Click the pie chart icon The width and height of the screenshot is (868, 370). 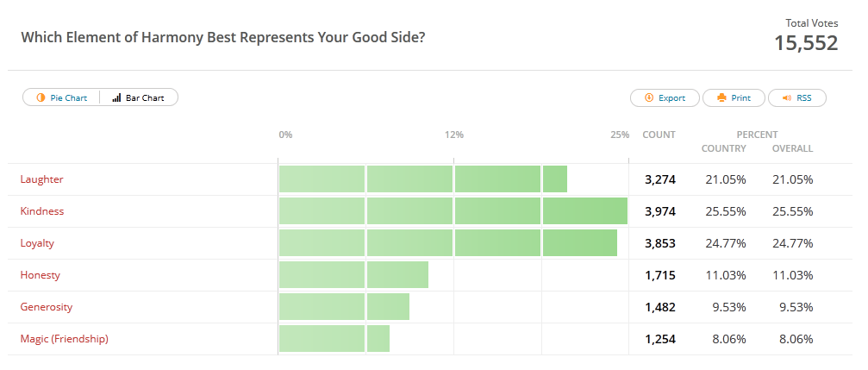[x=41, y=98]
